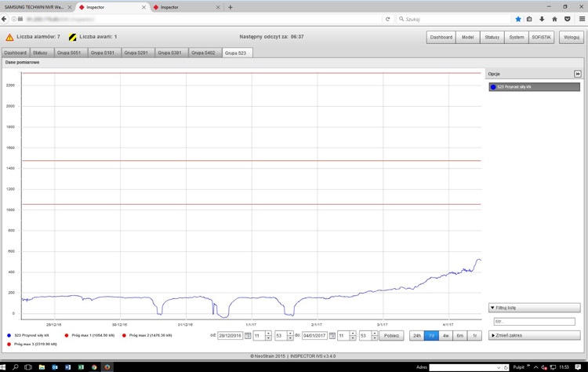This screenshot has height=372, width=588.
Task: Go to Firefox home page icon
Action: click(555, 19)
